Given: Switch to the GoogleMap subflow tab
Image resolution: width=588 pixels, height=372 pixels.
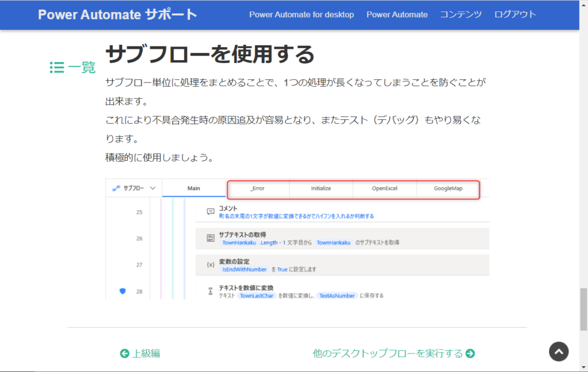Looking at the screenshot, I should [x=448, y=188].
